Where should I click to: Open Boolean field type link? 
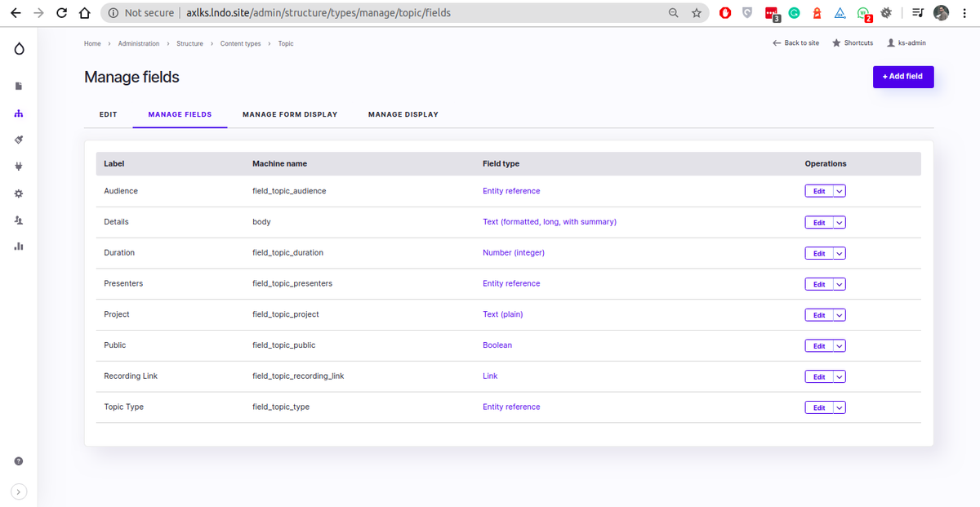click(x=497, y=345)
